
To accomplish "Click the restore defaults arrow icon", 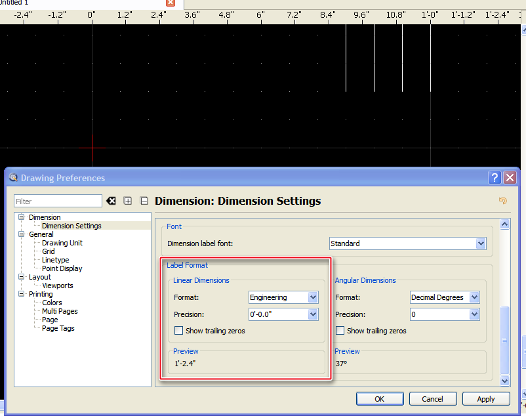I will 503,201.
